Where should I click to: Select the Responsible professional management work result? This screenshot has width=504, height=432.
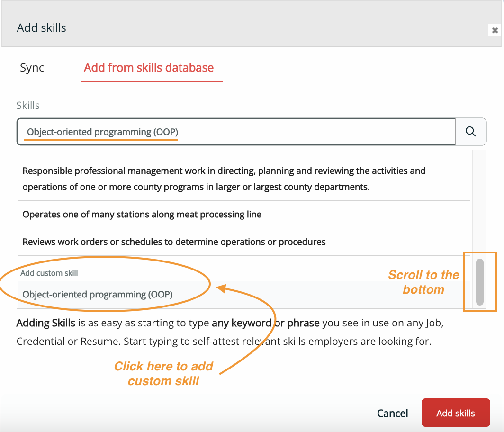point(224,179)
